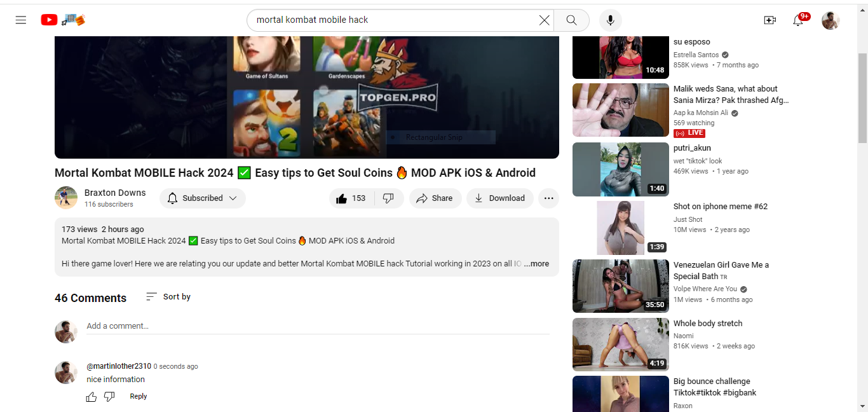Reply to the 'nice information' comment
The width and height of the screenshot is (868, 412).
139,396
